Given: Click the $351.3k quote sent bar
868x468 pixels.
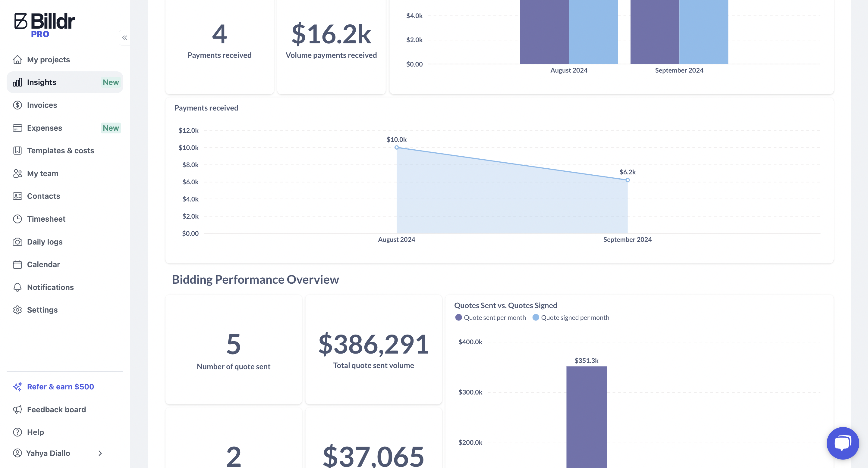Looking at the screenshot, I should tap(586, 417).
